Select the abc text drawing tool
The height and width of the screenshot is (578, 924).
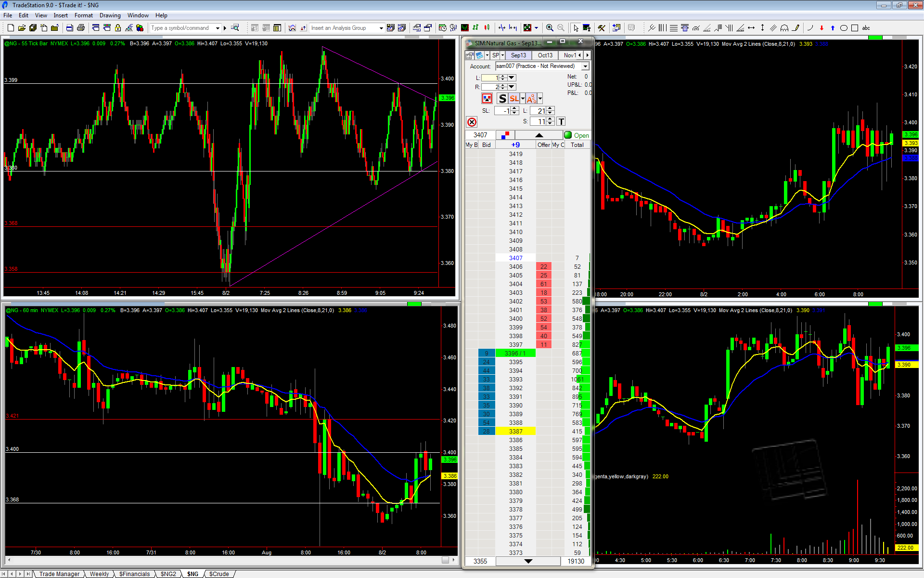[866, 28]
